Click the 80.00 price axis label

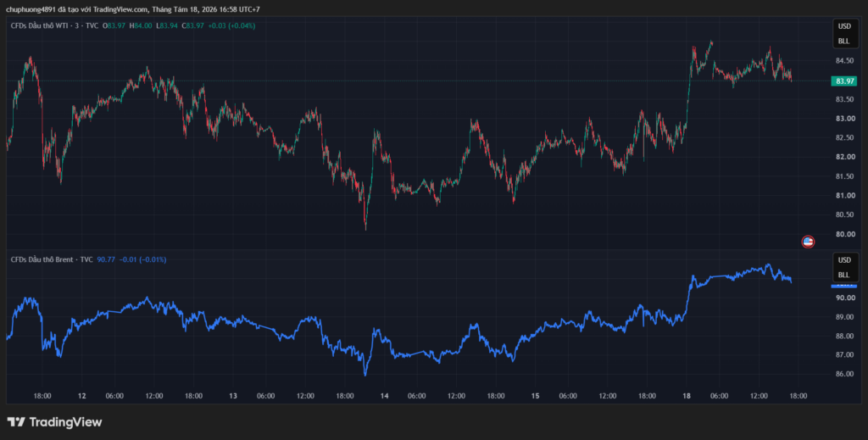click(x=843, y=234)
